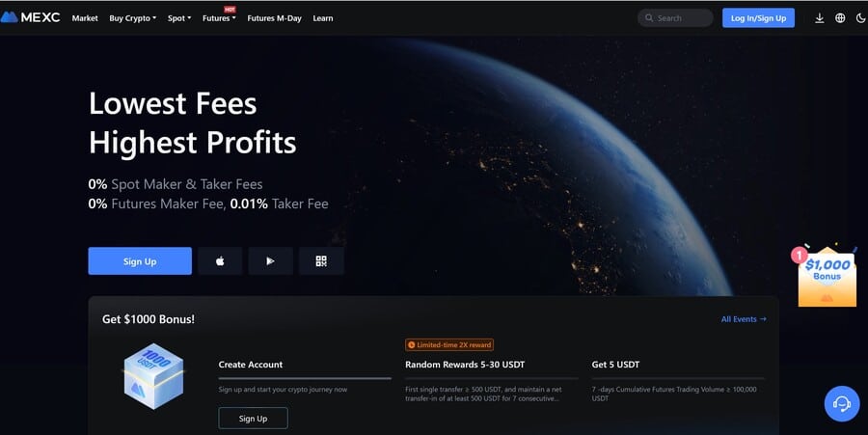Open the Market menu item
868x435 pixels.
pyautogui.click(x=85, y=18)
